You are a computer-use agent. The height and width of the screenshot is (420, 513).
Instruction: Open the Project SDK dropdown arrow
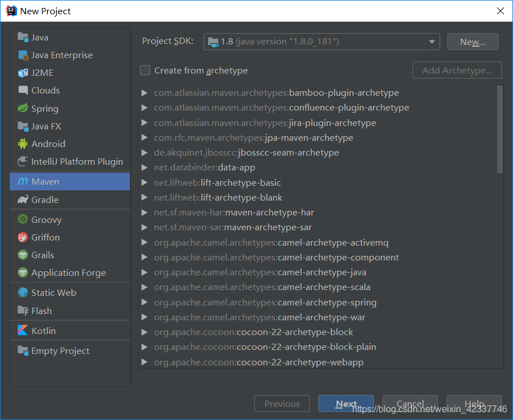pos(432,42)
